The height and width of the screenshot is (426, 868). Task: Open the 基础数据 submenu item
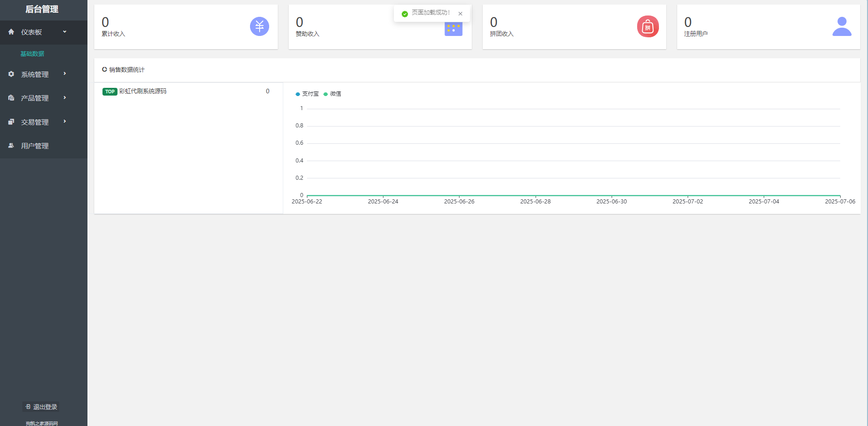pos(32,54)
